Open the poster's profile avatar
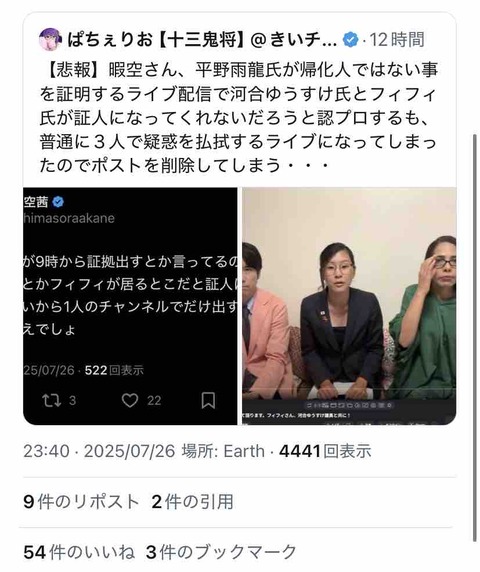Viewport: 480px width, 572px height. coord(50,39)
